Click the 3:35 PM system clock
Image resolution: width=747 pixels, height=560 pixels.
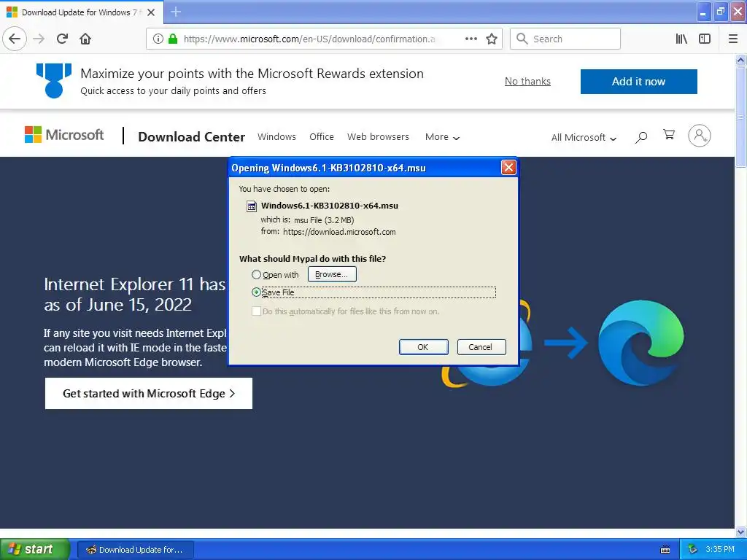point(720,550)
